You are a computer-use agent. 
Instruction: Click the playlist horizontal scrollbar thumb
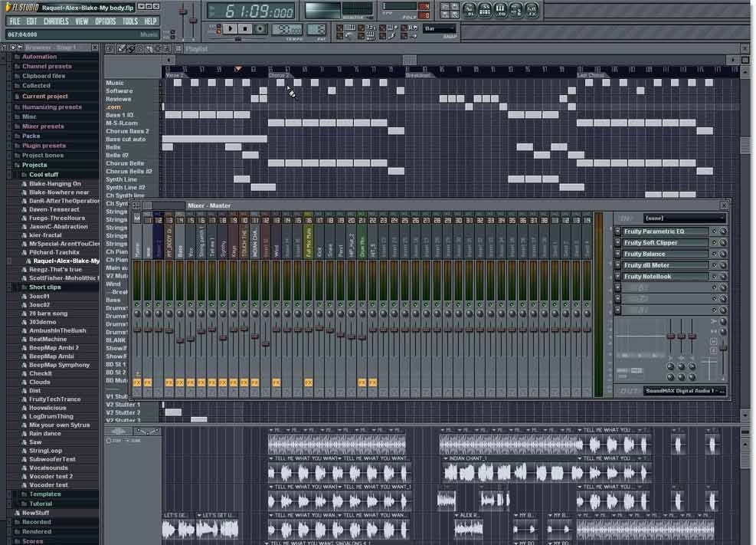410,60
